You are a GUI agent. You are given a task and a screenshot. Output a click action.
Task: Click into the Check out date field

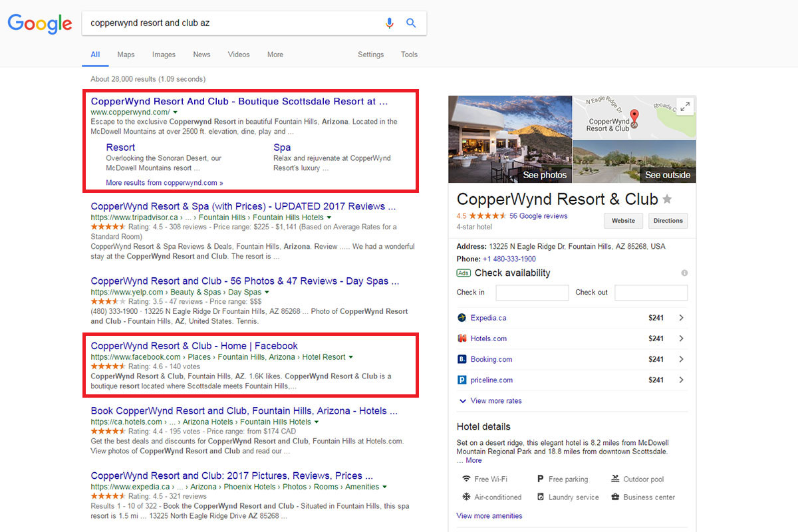651,293
